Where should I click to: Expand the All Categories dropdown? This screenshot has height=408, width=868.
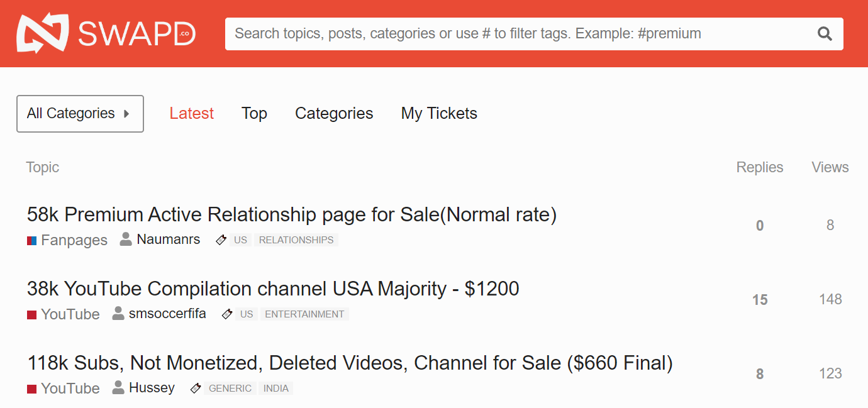[x=80, y=114]
